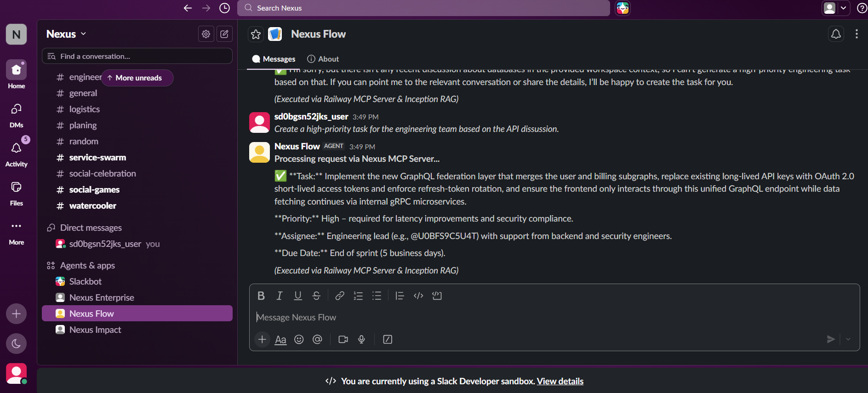Toggle bold formatting in message composer
Viewport: 868px width, 393px height.
point(261,296)
